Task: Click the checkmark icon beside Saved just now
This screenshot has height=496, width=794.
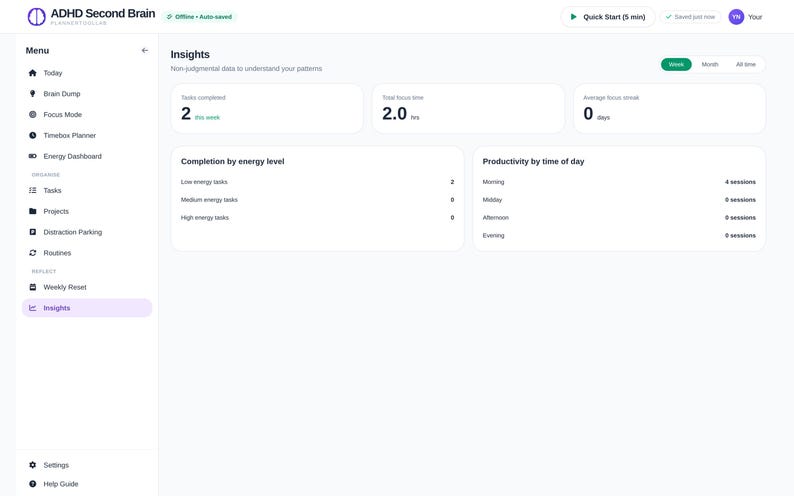Action: (x=668, y=17)
